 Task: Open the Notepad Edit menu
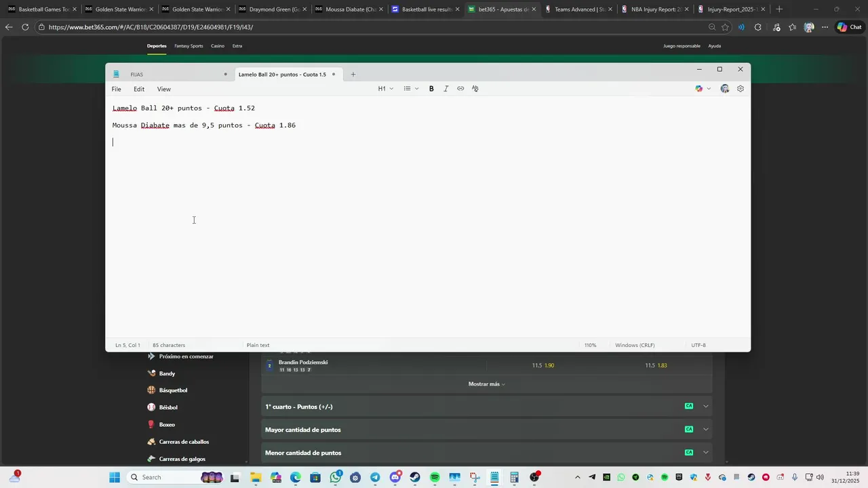click(x=139, y=89)
